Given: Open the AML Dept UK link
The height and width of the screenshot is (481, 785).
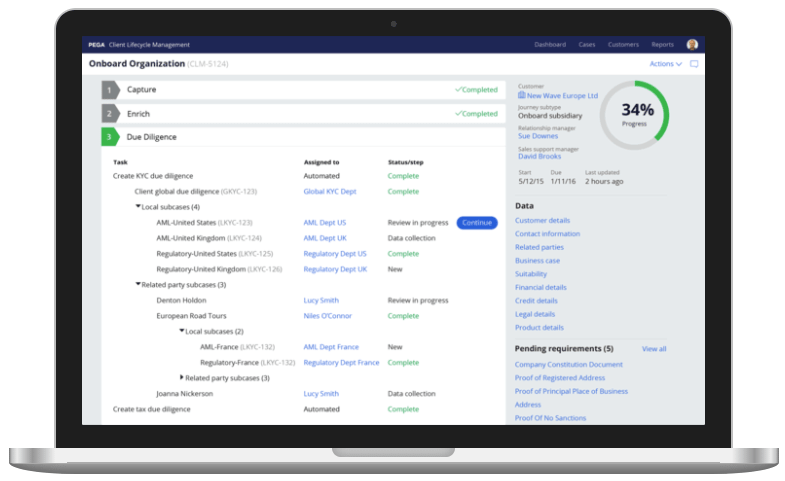Looking at the screenshot, I should 325,238.
